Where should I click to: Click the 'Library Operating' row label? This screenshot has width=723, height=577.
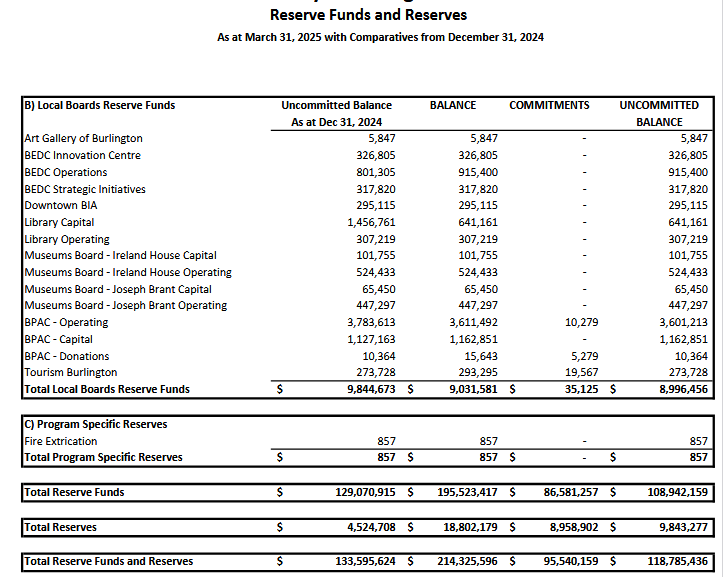(67, 239)
